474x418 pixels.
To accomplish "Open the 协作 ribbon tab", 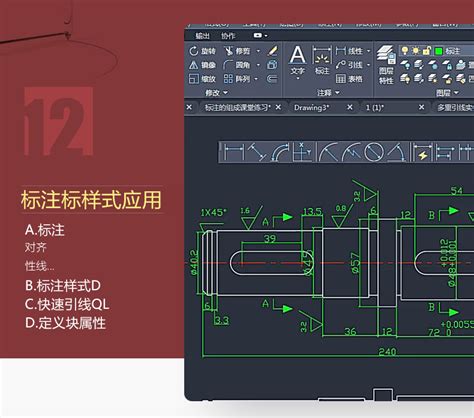I will point(228,36).
